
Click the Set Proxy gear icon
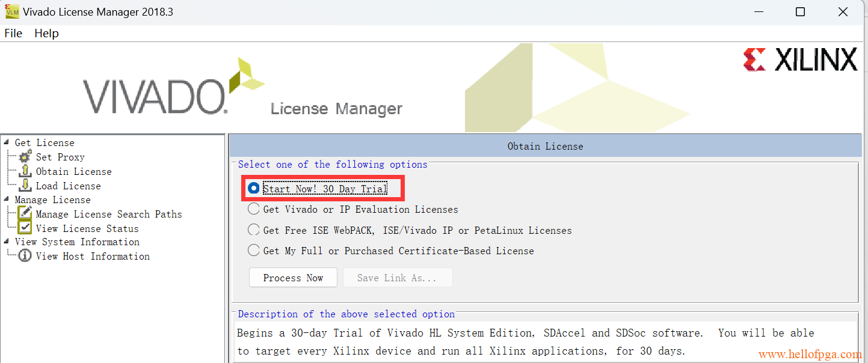click(x=25, y=157)
